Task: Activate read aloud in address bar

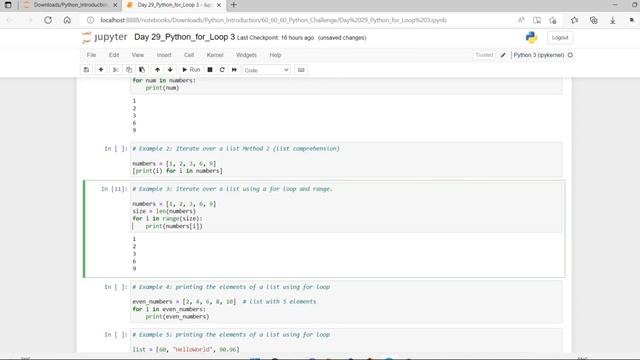Action: 521,20
